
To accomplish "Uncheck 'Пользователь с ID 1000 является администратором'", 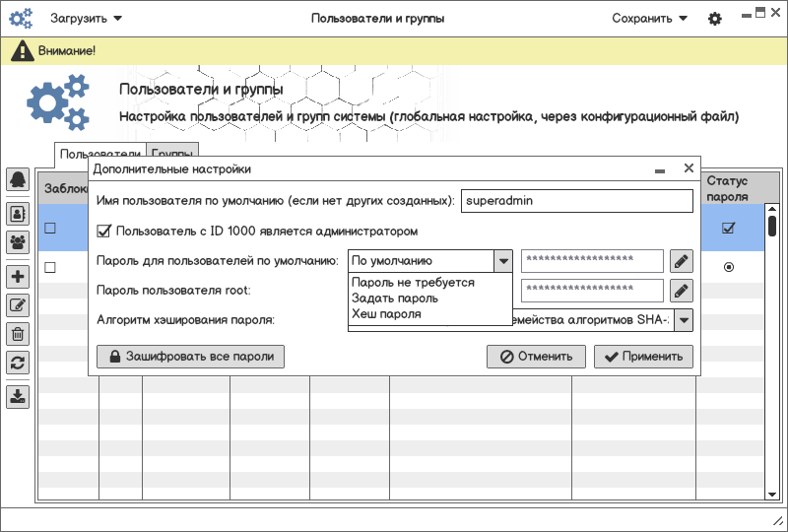I will pyautogui.click(x=104, y=232).
